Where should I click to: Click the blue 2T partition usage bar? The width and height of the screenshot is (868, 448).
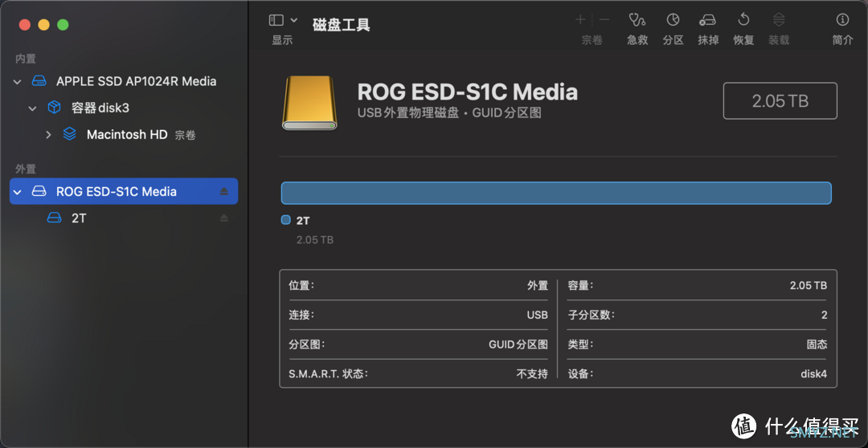pyautogui.click(x=556, y=193)
